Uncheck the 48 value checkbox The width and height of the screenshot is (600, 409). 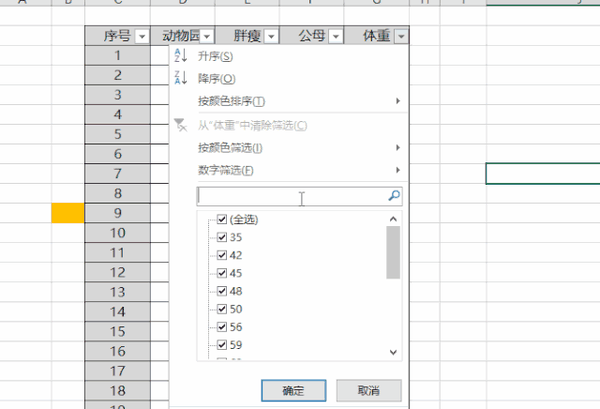tap(222, 291)
